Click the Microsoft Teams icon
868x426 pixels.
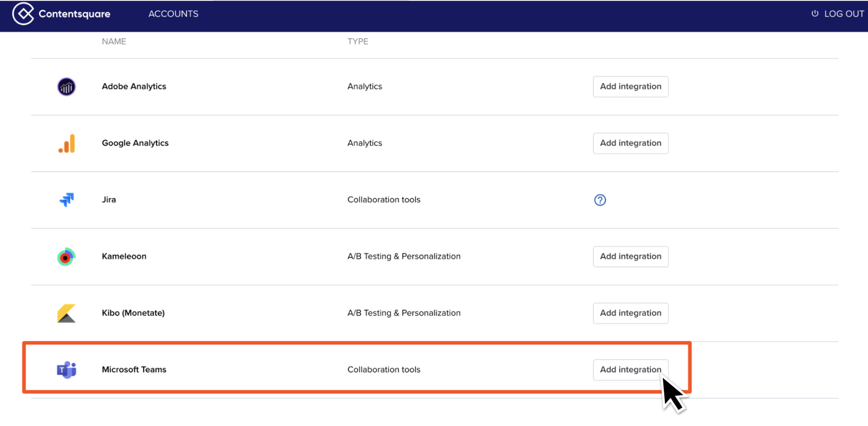click(x=67, y=369)
